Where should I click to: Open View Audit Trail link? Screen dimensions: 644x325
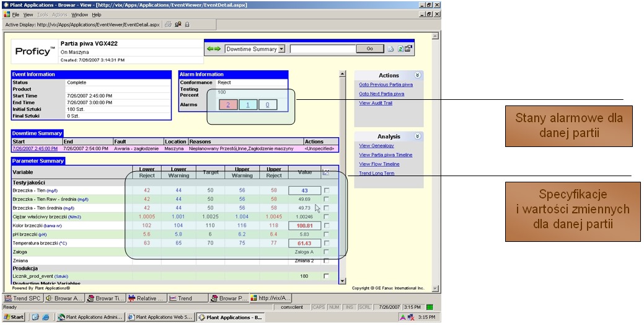[x=376, y=103]
